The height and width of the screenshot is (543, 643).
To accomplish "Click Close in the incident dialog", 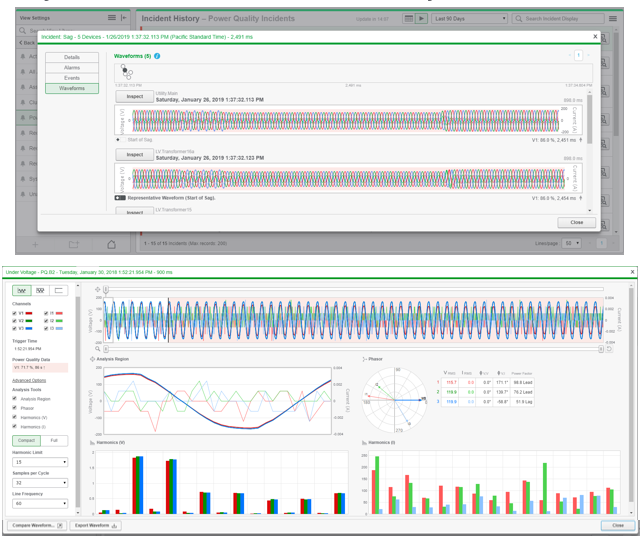I will tap(577, 222).
